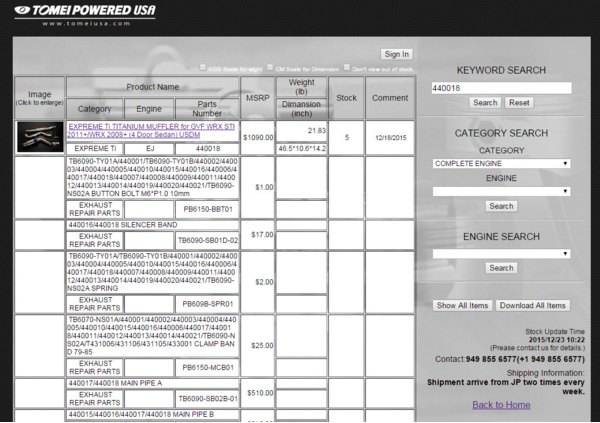Follow the Back to Home link
The width and height of the screenshot is (600, 423).
coord(501,405)
